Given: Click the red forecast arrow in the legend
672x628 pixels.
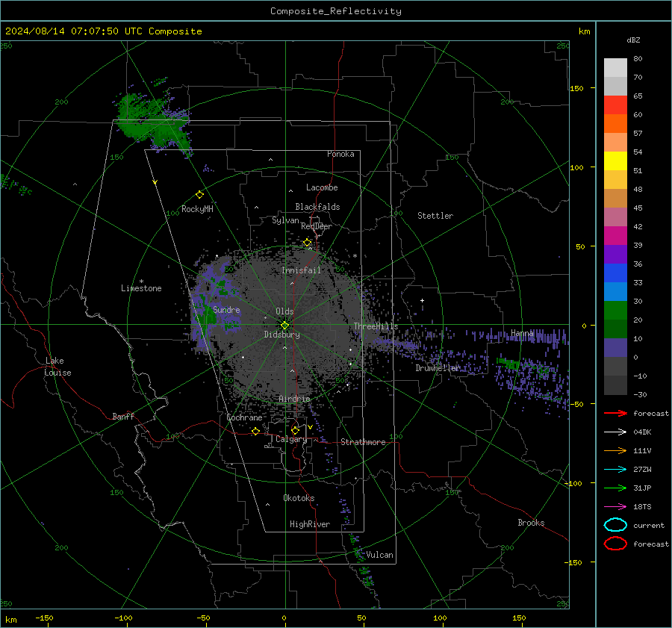Looking at the screenshot, I should (615, 413).
